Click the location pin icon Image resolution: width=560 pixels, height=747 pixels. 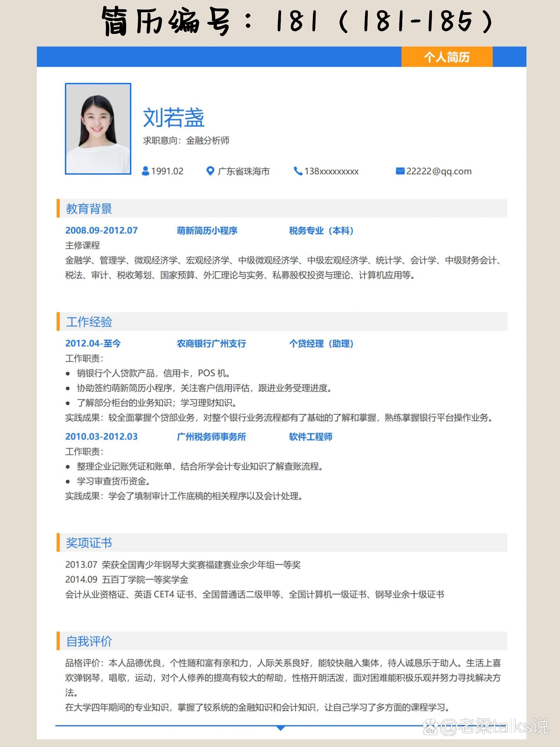(x=210, y=171)
